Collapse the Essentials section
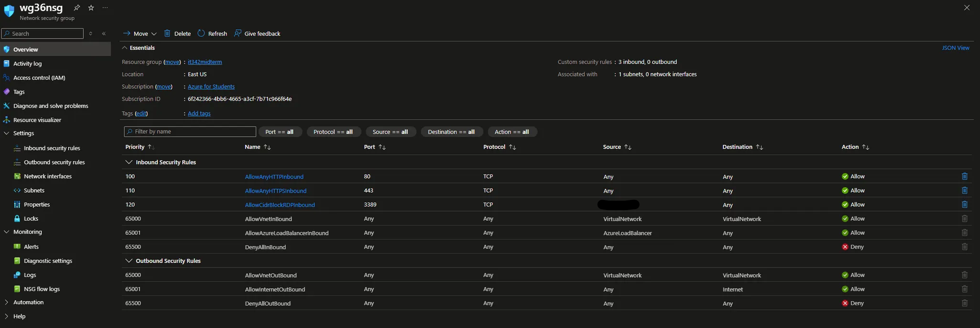Image resolution: width=980 pixels, height=328 pixels. [125, 48]
